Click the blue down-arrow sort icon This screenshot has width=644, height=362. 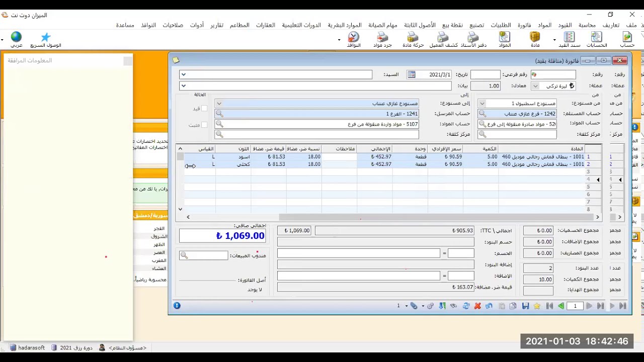point(442,306)
